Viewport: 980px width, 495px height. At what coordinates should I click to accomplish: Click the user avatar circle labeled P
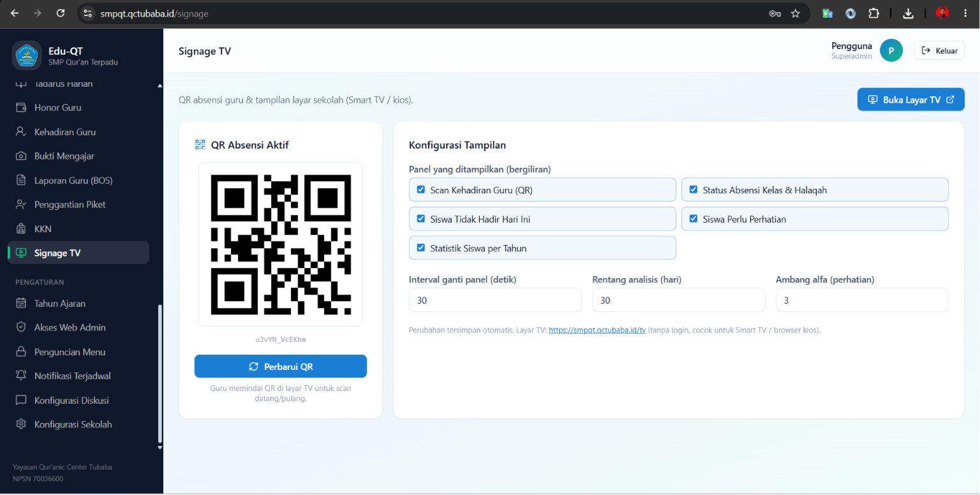891,50
